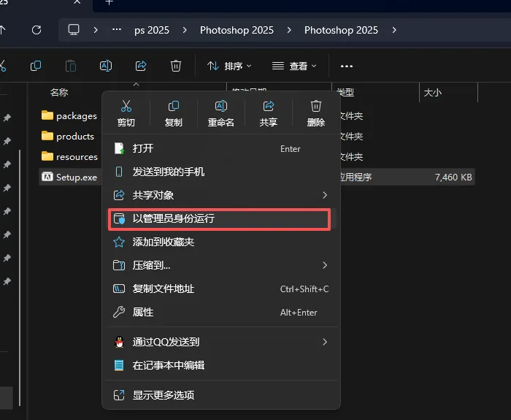
Task: Expand chevron right after the monitor icon
Action: click(x=96, y=31)
